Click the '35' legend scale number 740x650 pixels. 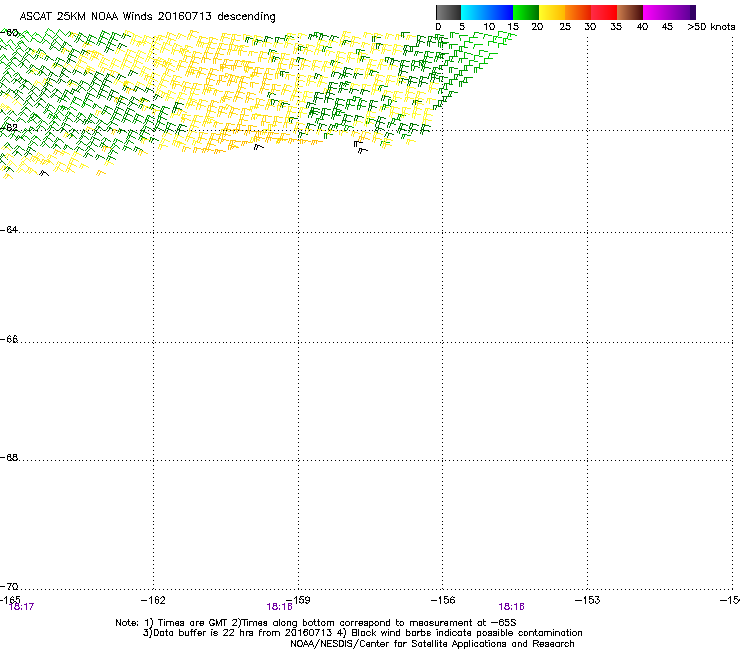pos(616,27)
